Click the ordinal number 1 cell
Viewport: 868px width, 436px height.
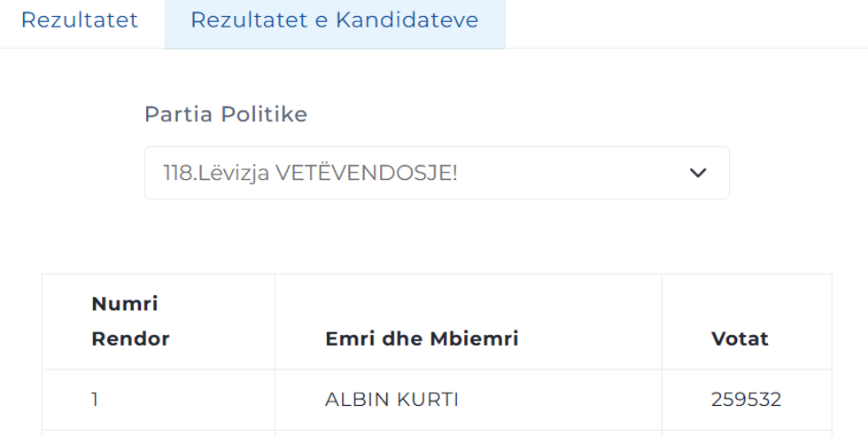(x=95, y=400)
